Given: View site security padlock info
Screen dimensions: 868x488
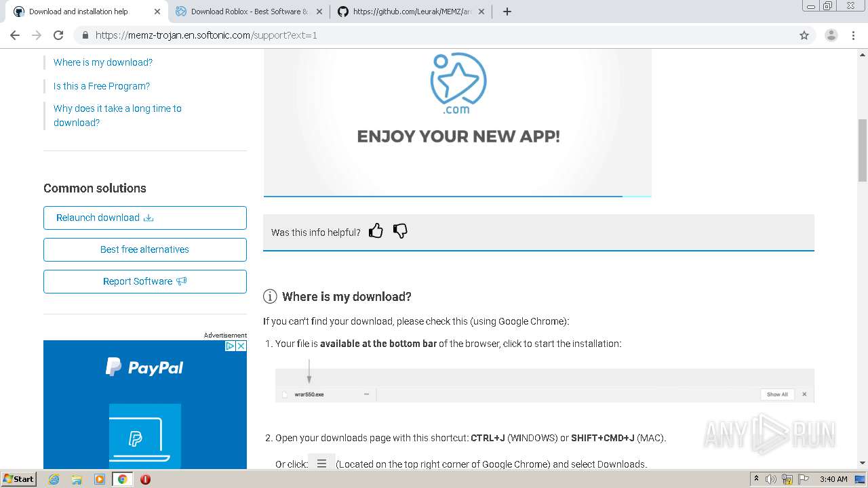Looking at the screenshot, I should [85, 35].
